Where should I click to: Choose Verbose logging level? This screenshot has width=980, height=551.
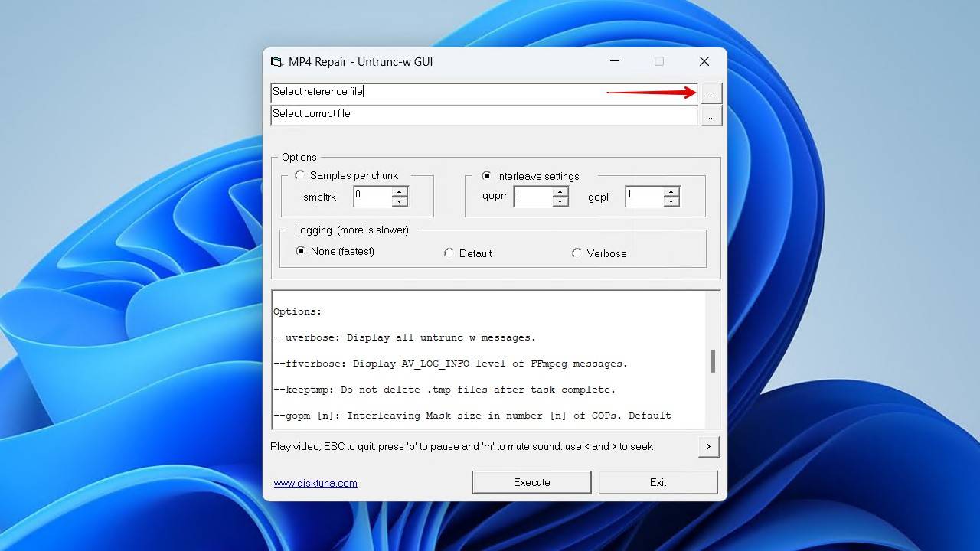pos(599,253)
